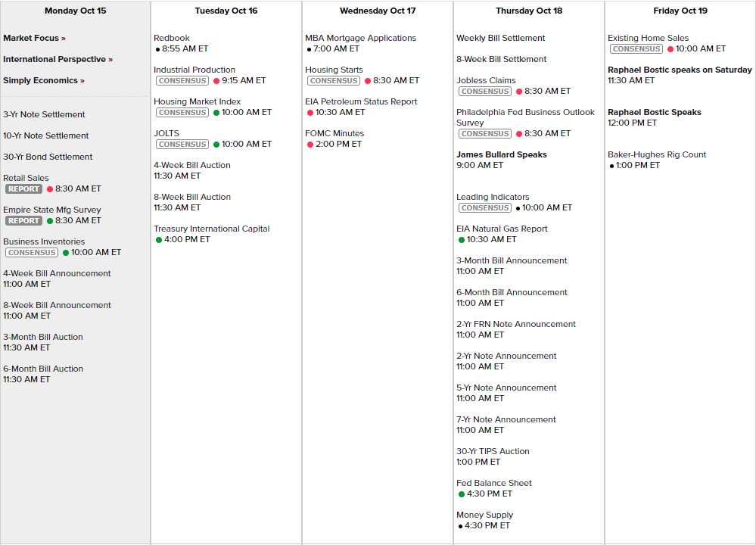Image resolution: width=756 pixels, height=545 pixels.
Task: Click the REPORT badge under Retail Sales
Action: click(x=23, y=189)
